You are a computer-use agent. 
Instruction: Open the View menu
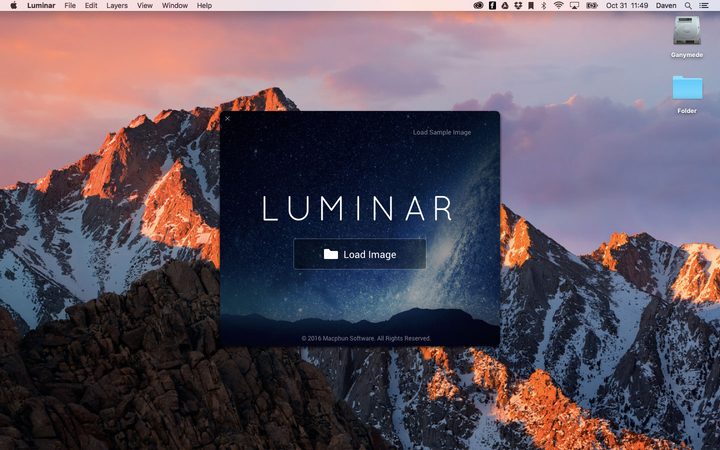pyautogui.click(x=145, y=6)
